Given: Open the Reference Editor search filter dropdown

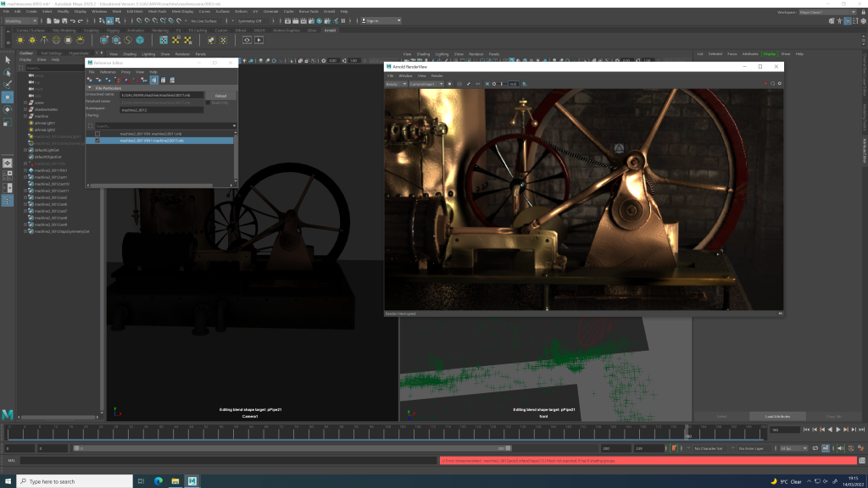Looking at the screenshot, I should click(x=234, y=126).
